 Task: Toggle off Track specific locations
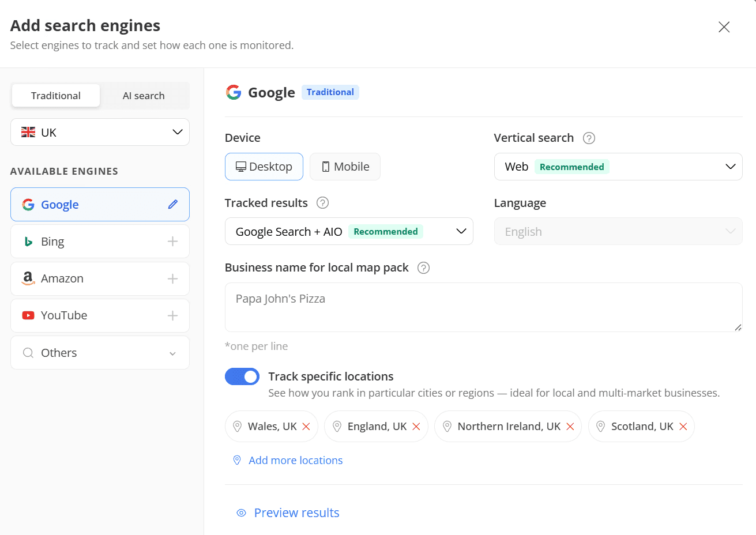click(242, 376)
